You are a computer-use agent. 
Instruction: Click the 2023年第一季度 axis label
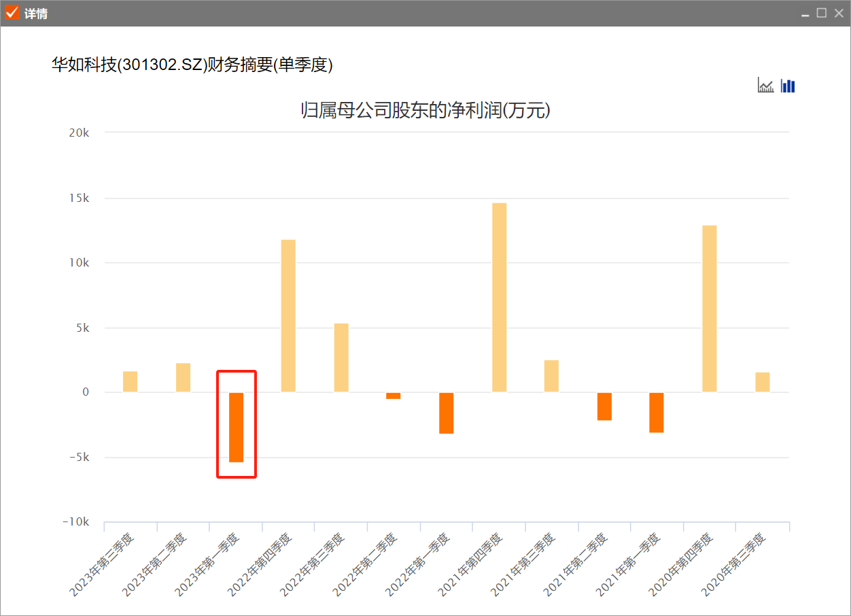(207, 566)
